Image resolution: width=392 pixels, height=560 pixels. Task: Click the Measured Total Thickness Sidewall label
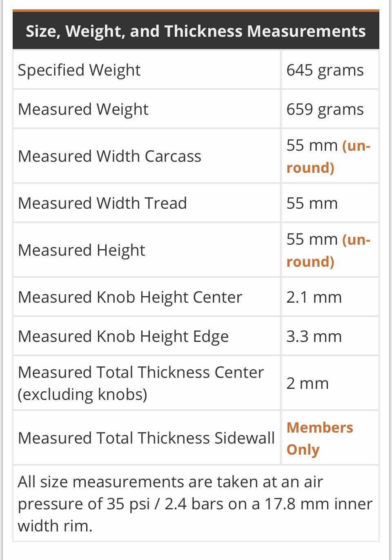pos(146,438)
